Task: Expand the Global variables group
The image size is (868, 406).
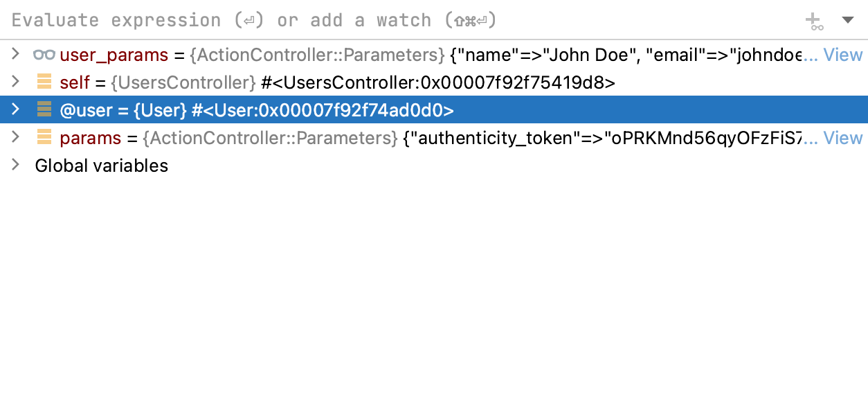Action: point(15,165)
